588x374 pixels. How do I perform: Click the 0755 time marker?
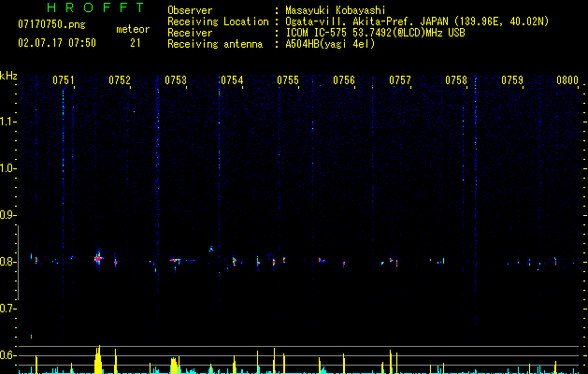288,80
